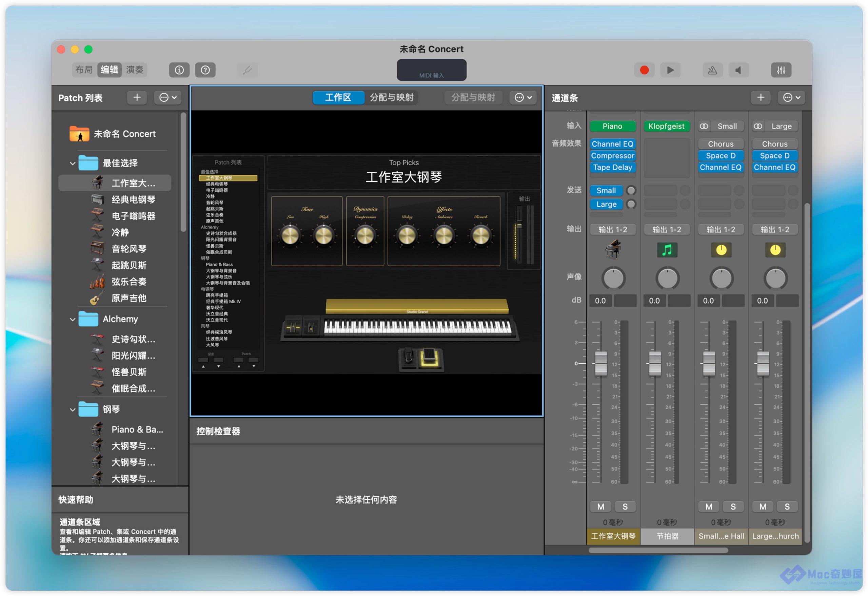Click the 工作室大钢琴 volume fader handle
Image resolution: width=868 pixels, height=596 pixels.
[x=600, y=363]
